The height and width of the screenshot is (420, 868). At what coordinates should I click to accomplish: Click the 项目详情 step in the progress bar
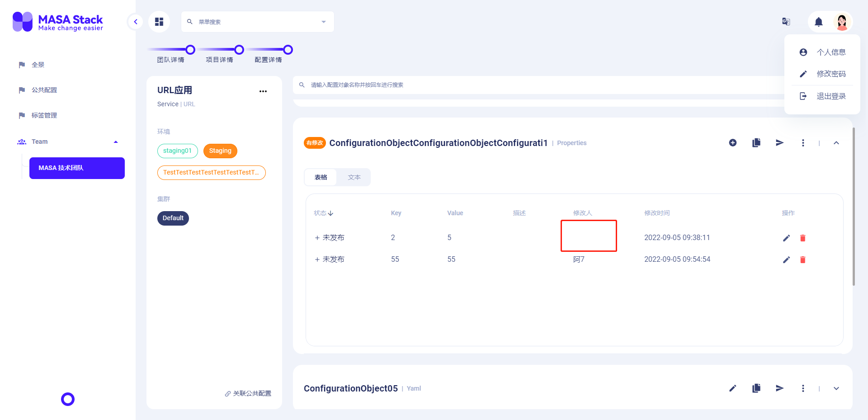[239, 50]
